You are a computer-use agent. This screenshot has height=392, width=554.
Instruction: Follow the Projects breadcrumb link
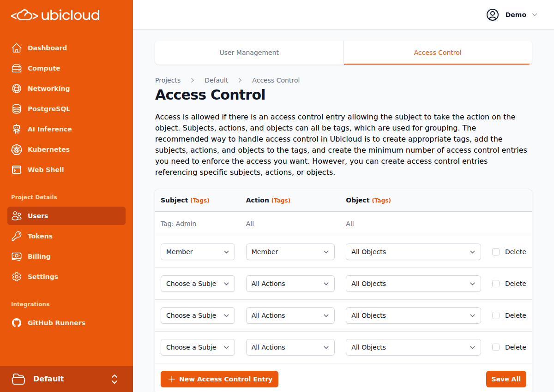(168, 80)
